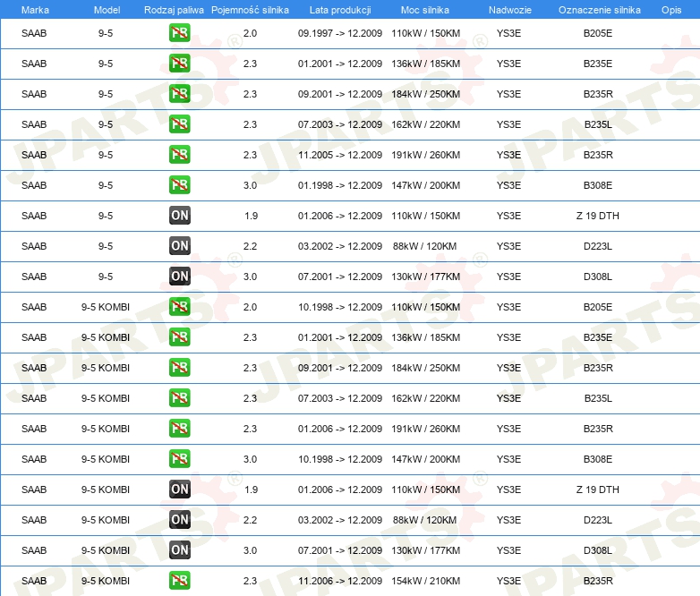Click engine capacity 1.9 in the 9-5 row
The height and width of the screenshot is (596, 700).
(x=251, y=215)
